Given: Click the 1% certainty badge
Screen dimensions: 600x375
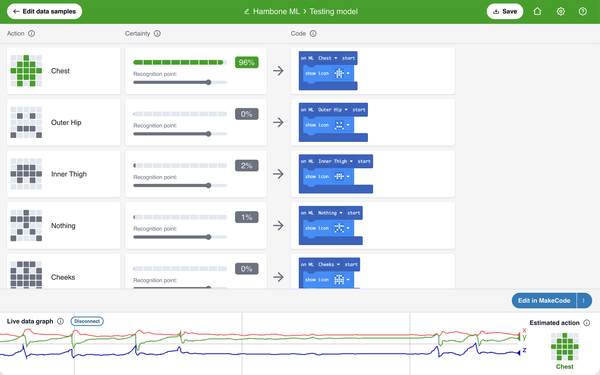Looking at the screenshot, I should (x=247, y=217).
